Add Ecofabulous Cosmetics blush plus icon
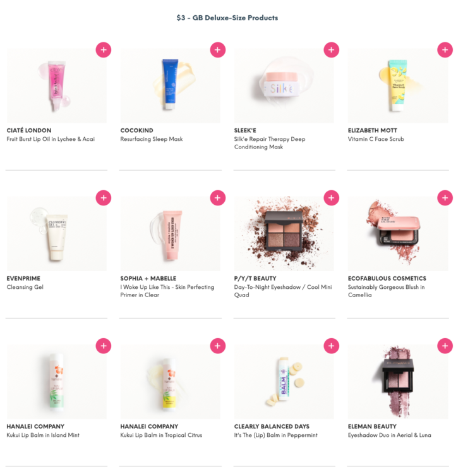This screenshot has width=463, height=476. pyautogui.click(x=445, y=198)
